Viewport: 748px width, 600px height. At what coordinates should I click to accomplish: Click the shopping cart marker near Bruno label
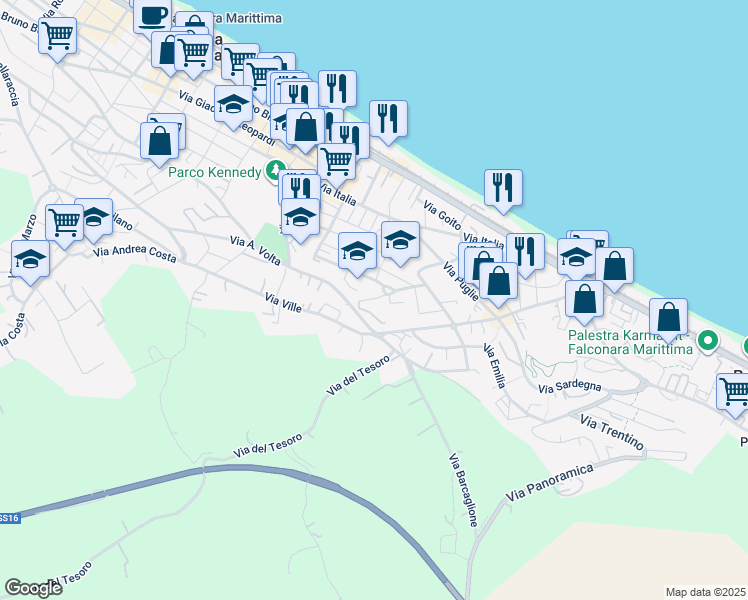click(57, 37)
